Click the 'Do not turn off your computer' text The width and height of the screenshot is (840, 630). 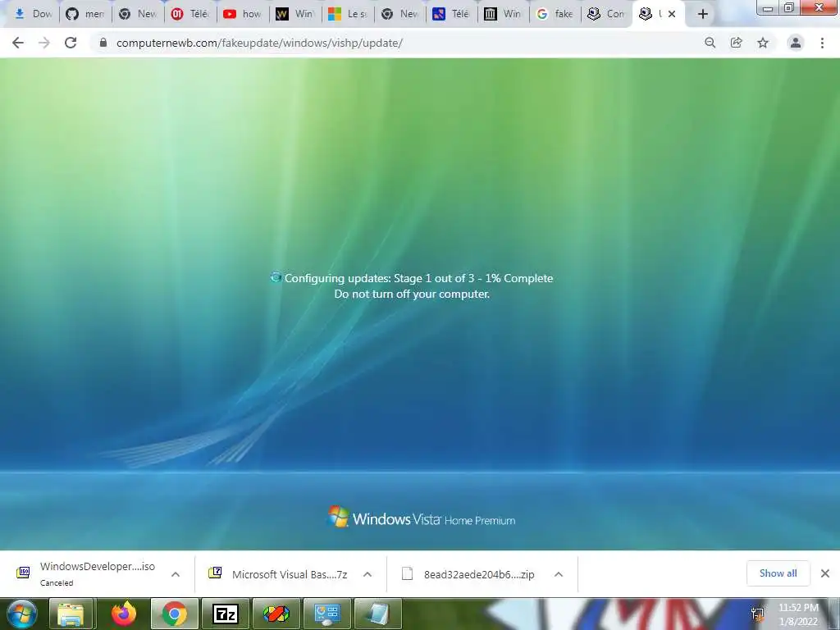[412, 294]
